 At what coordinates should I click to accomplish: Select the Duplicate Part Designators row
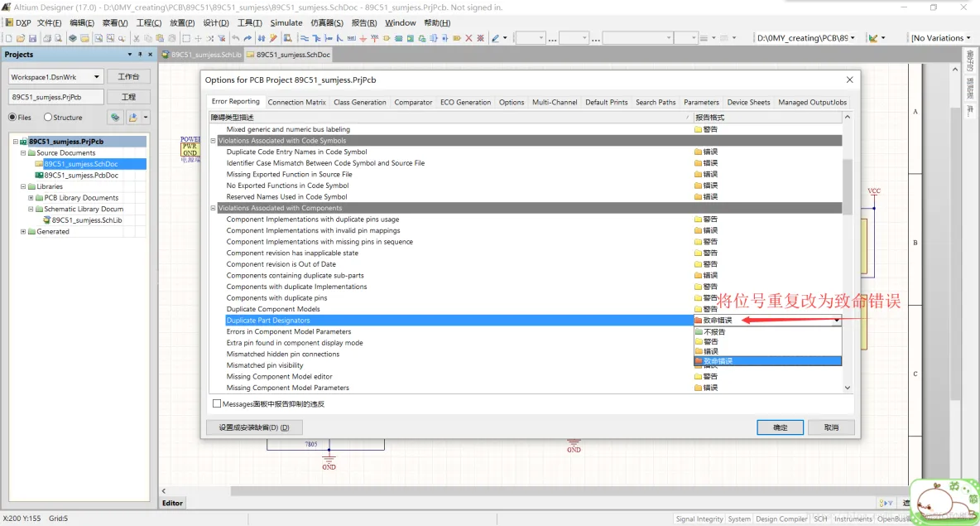click(459, 321)
